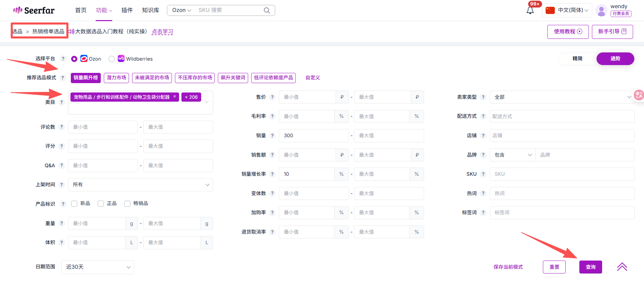The height and width of the screenshot is (282, 644).
Task: Click the wendy user avatar
Action: (x=601, y=11)
